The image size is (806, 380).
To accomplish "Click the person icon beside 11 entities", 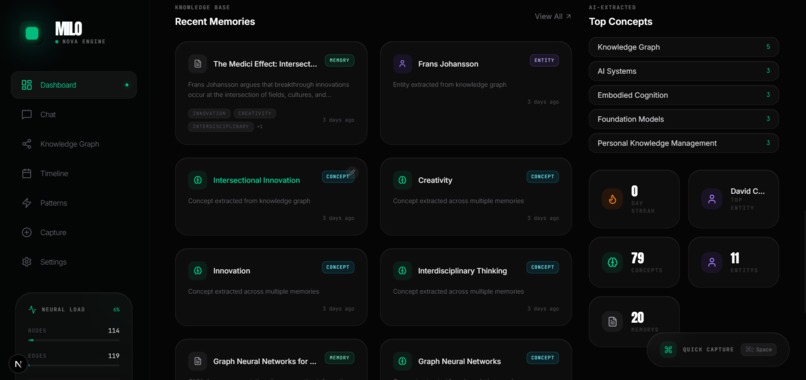I will pyautogui.click(x=711, y=262).
